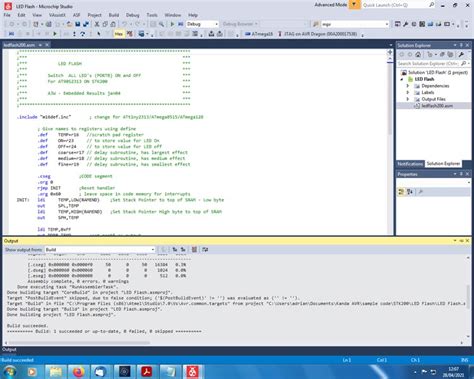
Task: Click the Toggle Word Wrap icon in Output toolbar
Action: coord(205,250)
